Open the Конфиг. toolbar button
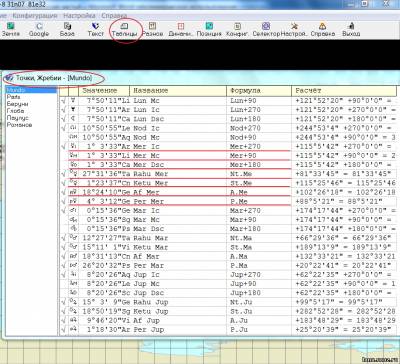 point(237,29)
